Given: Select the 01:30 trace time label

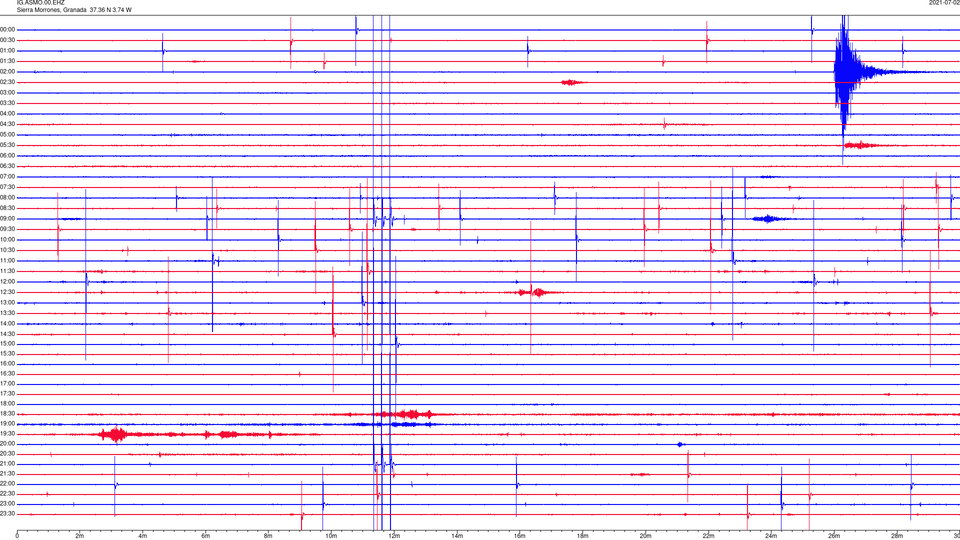Looking at the screenshot, I should (8, 61).
